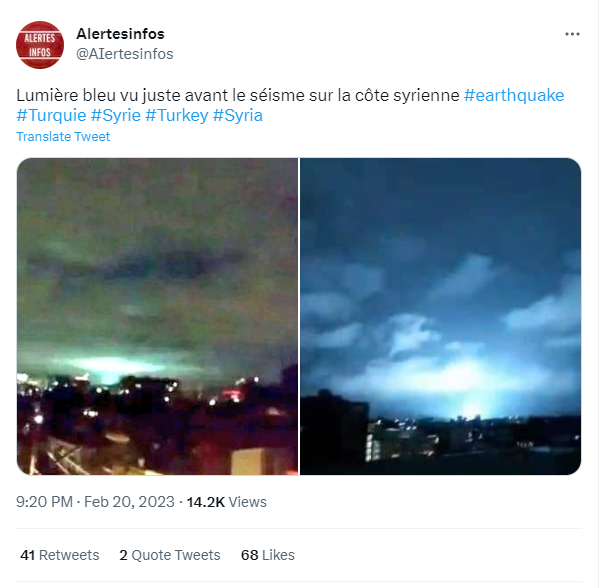Viewport: 600px width, 588px height.
Task: Open the three-dot more options menu
Action: (572, 34)
